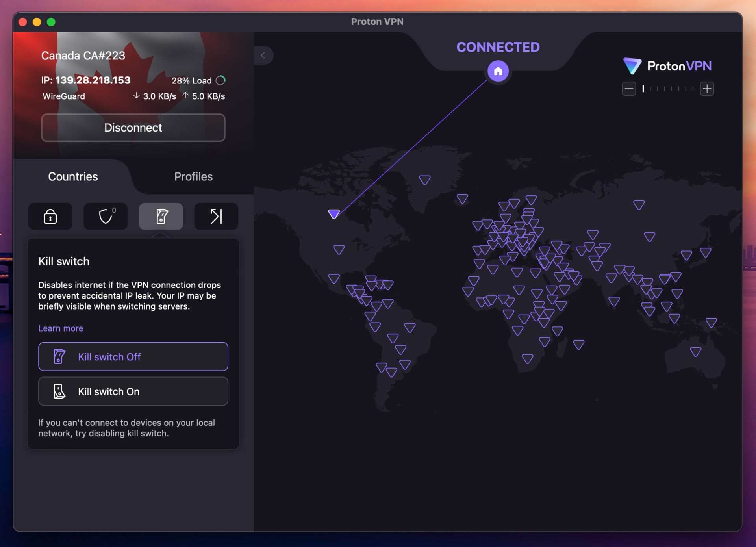
Task: Click the Russia server marker in Siberia
Action: (x=639, y=205)
